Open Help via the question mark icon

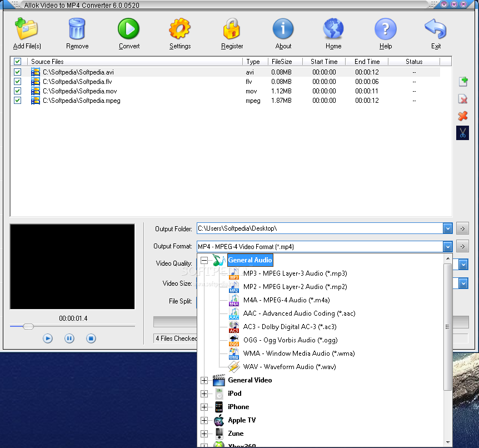point(385,28)
